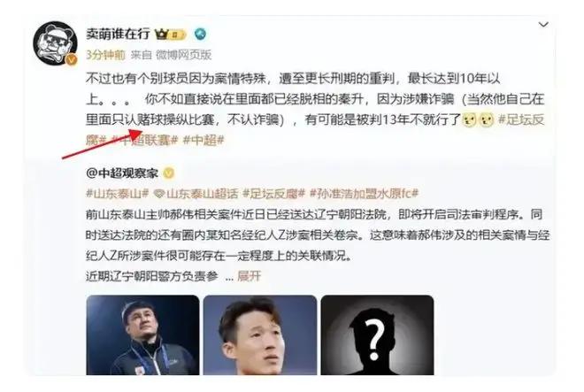This screenshot has height=392, width=584.
Task: Open the middle player face thumbnail
Action: point(260,335)
